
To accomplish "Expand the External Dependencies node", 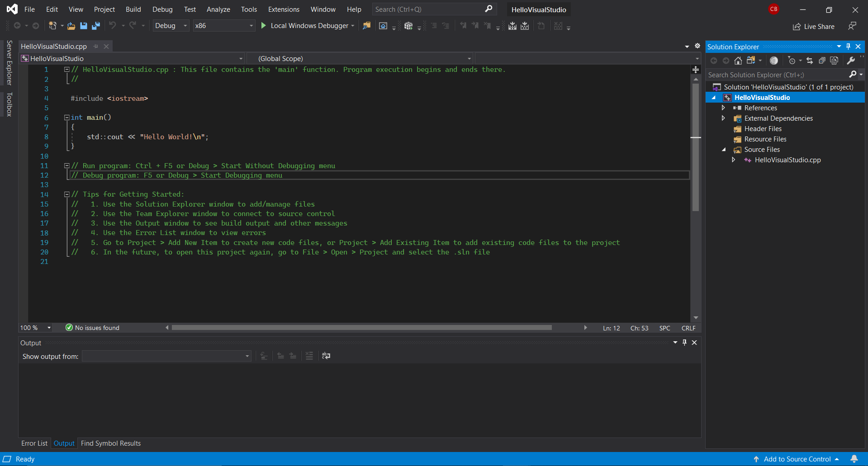I will [723, 118].
